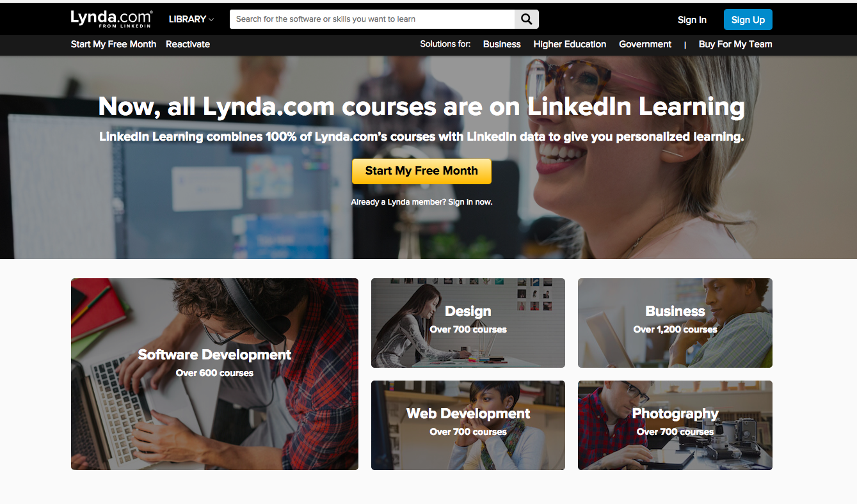Select Start My Free Month in the navigation bar
This screenshot has width=857, height=504.
pyautogui.click(x=113, y=44)
